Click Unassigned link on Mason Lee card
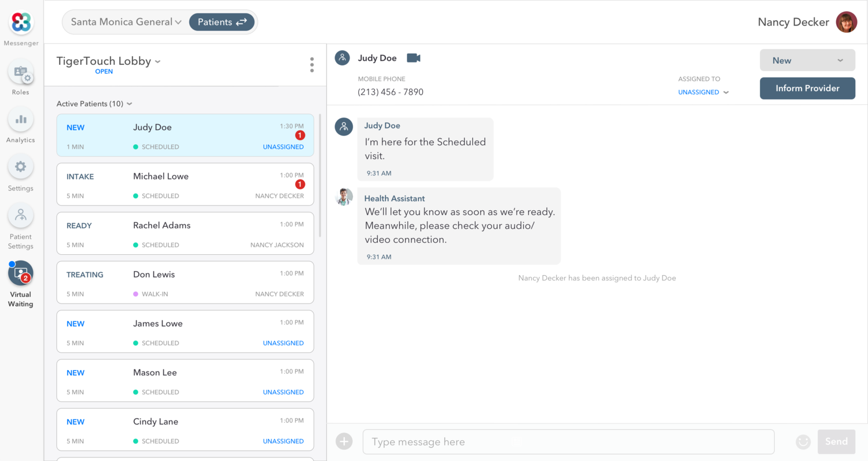 pyautogui.click(x=283, y=392)
